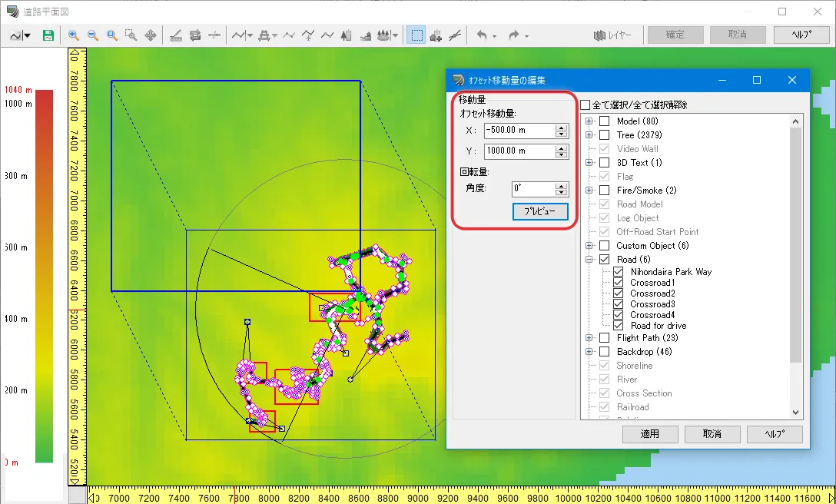Click the green save icon in toolbar
836x504 pixels.
coord(48,35)
